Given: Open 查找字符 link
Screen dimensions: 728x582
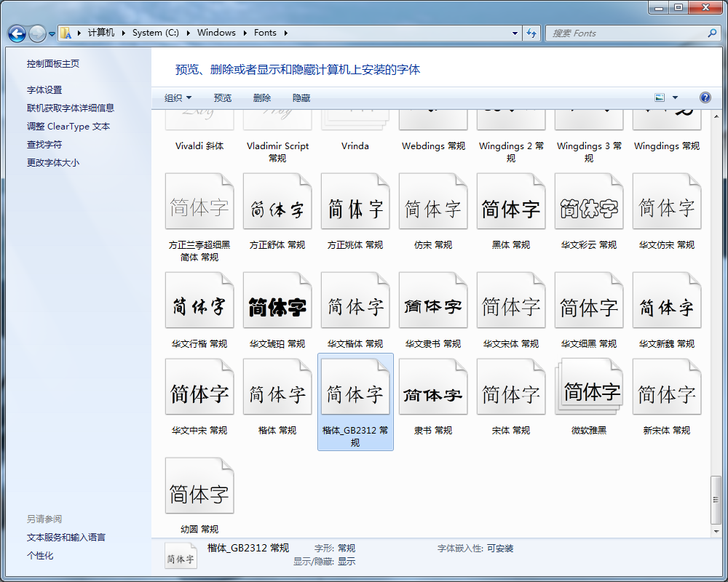Looking at the screenshot, I should [44, 144].
